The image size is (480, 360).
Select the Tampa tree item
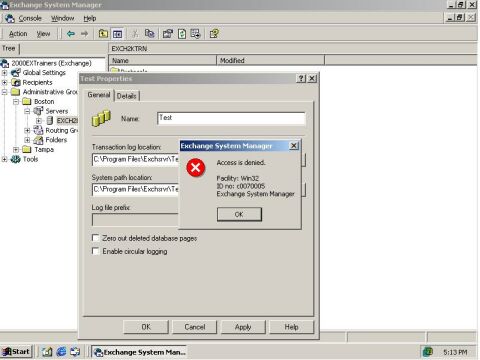click(x=44, y=149)
